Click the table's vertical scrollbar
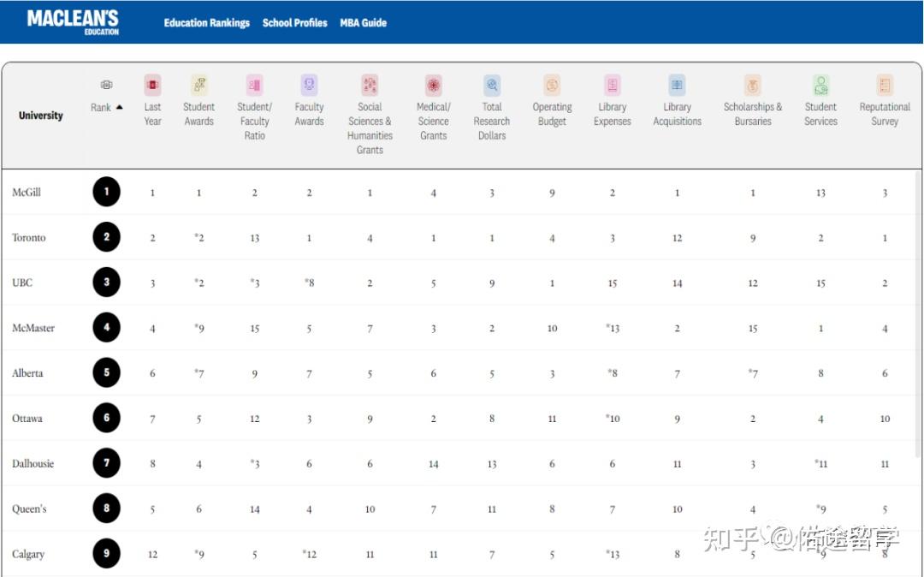This screenshot has height=577, width=924. [x=919, y=312]
